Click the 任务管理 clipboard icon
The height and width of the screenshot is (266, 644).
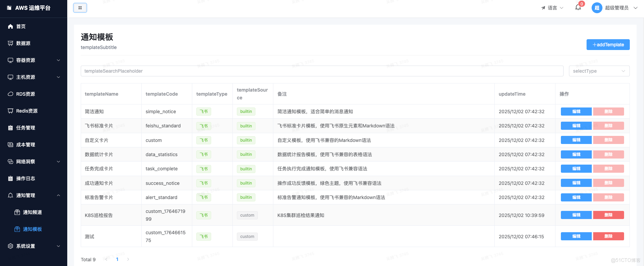[10, 128]
